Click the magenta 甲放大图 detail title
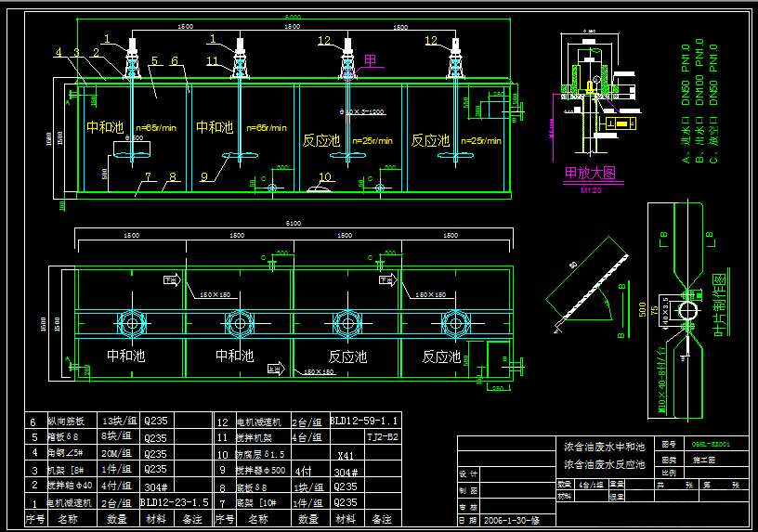 click(x=590, y=173)
